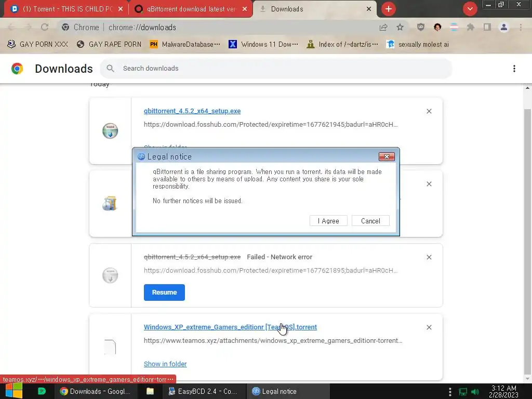532x399 pixels.
Task: Click the page scrollbar up arrow
Action: (527, 87)
